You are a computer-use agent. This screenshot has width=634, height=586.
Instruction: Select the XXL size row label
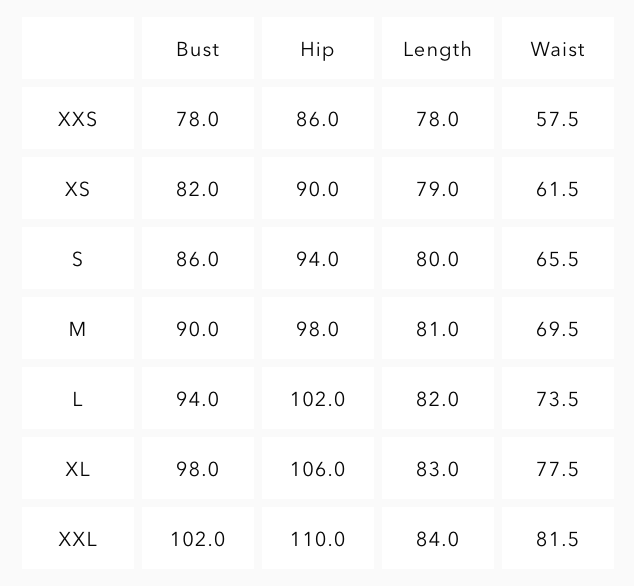[x=78, y=539]
